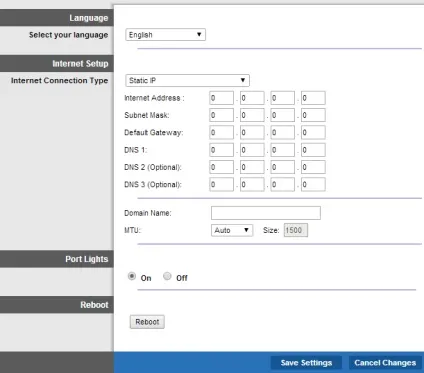Viewport: 424px width, 373px height.
Task: Click the 'Domain Name:' label
Action: 148,213
